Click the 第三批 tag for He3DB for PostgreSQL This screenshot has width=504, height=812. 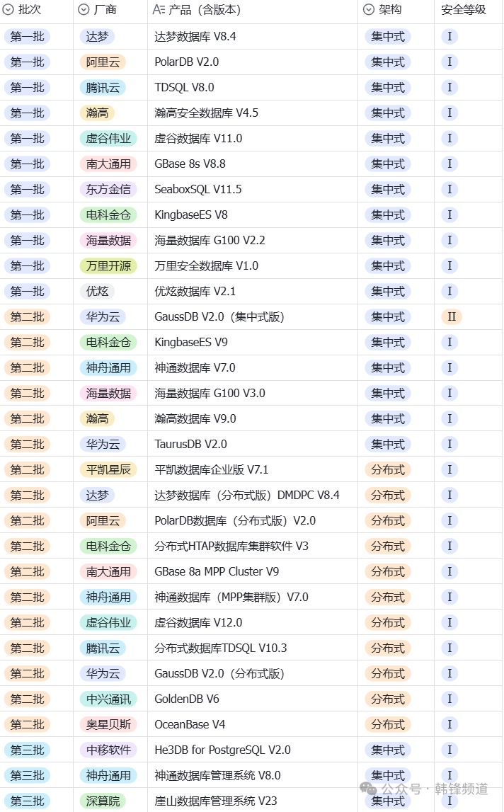28,750
